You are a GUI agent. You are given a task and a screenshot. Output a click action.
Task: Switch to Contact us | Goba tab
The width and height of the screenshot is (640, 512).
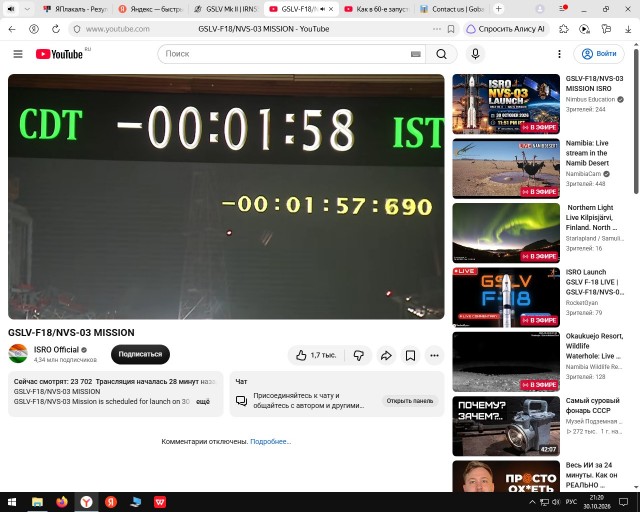coord(452,9)
